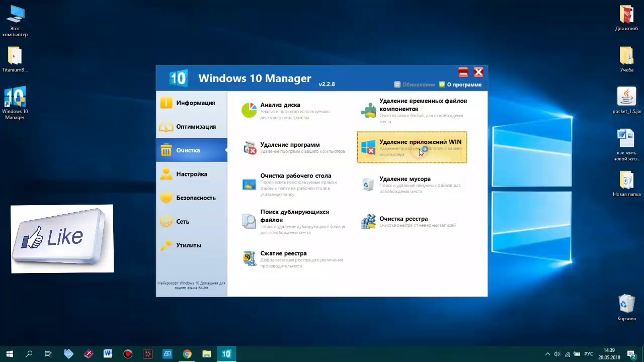
Task: Select the Очистка sidebar tab
Action: 191,150
